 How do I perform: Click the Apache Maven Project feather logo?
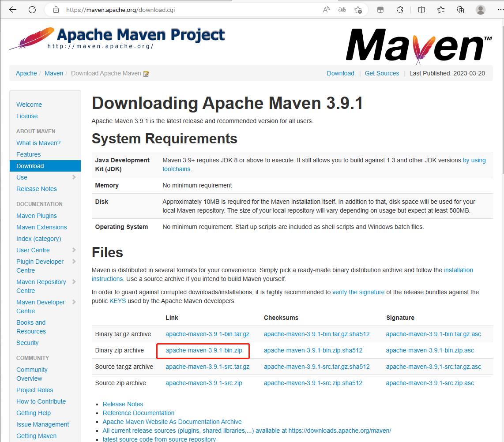[117, 38]
